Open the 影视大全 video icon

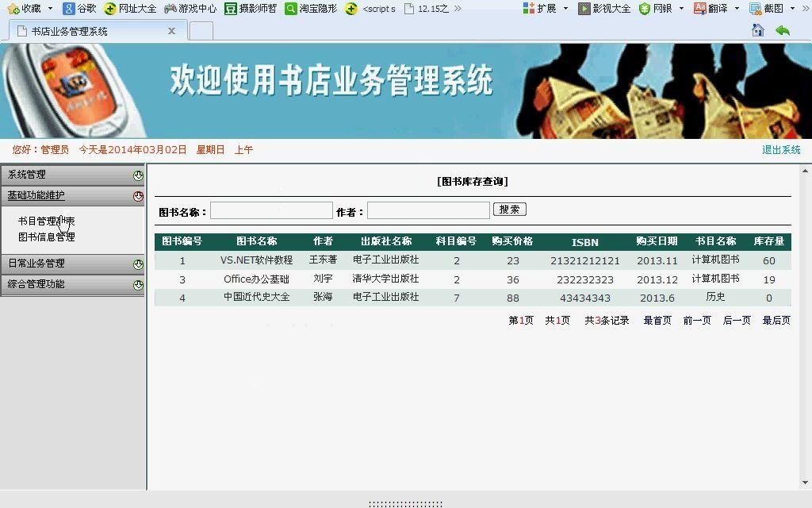601,9
